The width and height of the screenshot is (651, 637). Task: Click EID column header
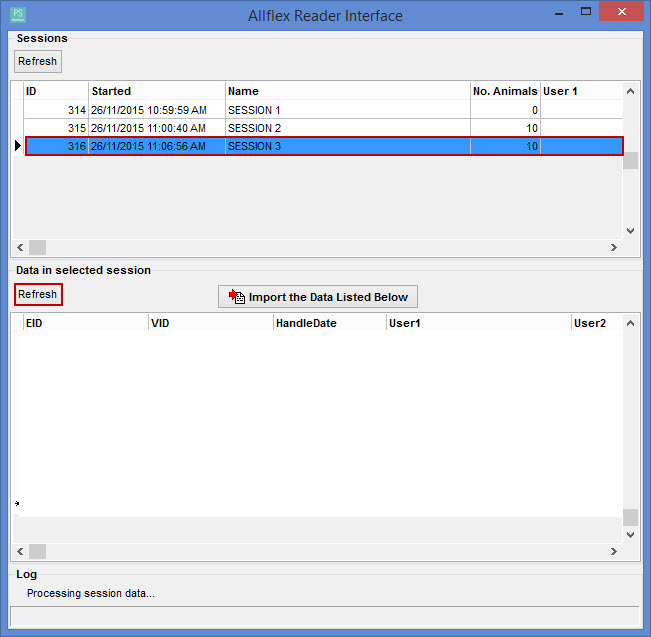pyautogui.click(x=85, y=323)
